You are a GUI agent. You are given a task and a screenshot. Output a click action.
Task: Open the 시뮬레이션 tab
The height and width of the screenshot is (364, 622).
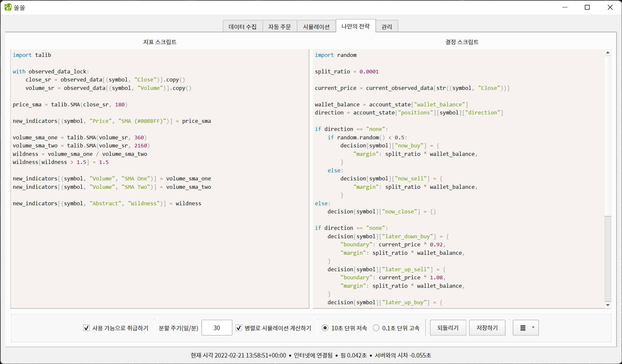point(316,27)
